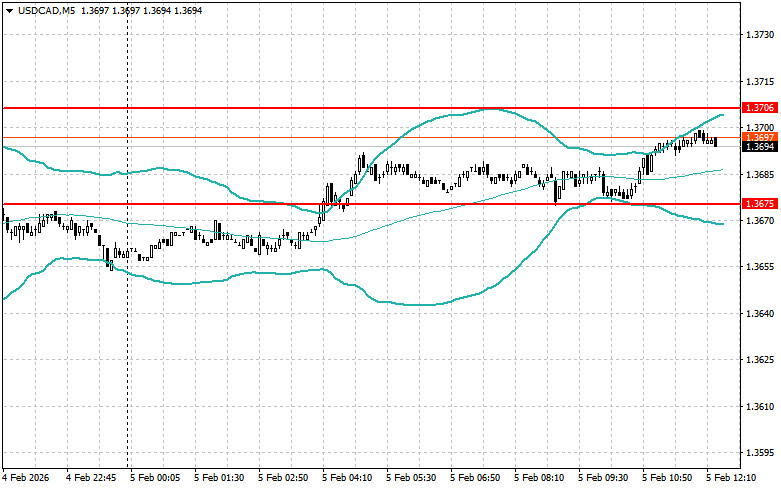This screenshot has width=781, height=489.
Task: Click the 1.3610 price scale value
Action: (760, 407)
